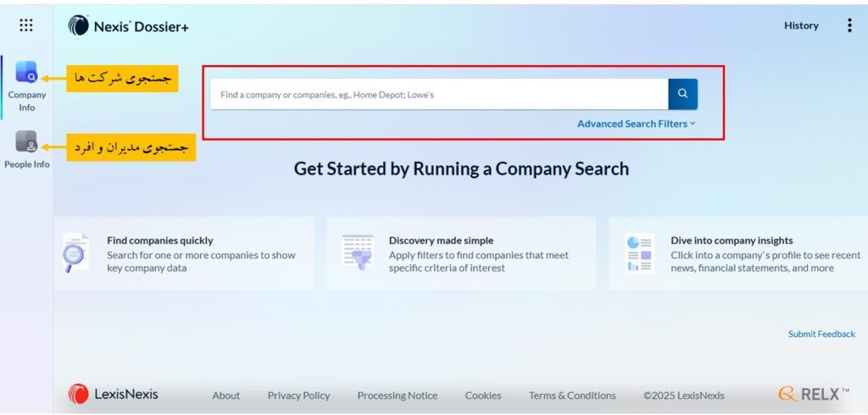Open the About footer link

click(225, 396)
